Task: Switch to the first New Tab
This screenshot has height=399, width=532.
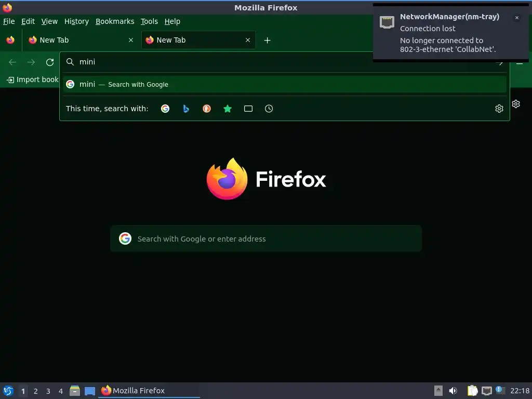Action: (81, 40)
